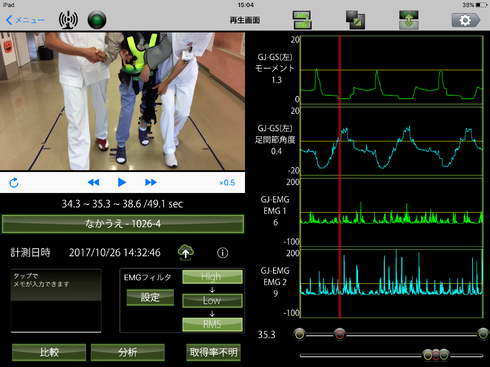Viewport: 490px width, 367px height.
Task: Tap the red time cursor line on graphs
Action: point(340,177)
